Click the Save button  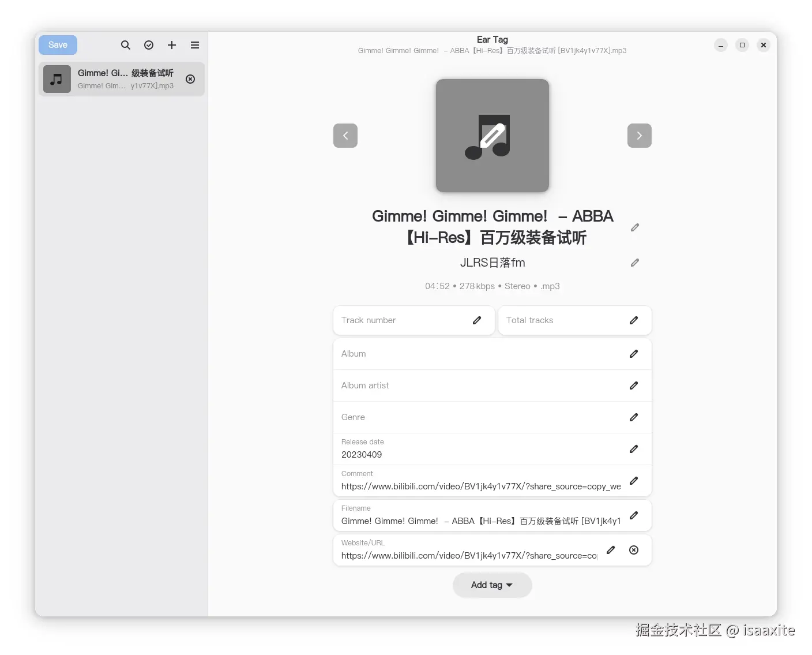point(58,45)
